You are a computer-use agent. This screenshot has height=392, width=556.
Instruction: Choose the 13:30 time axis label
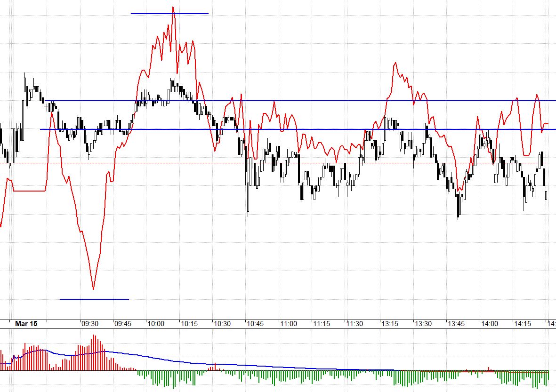(422, 324)
